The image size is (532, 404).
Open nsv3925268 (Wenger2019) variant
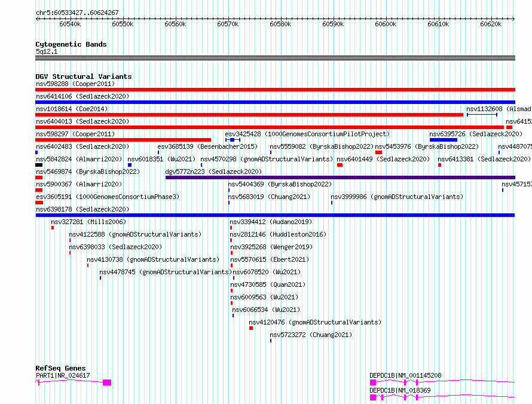tap(271, 247)
